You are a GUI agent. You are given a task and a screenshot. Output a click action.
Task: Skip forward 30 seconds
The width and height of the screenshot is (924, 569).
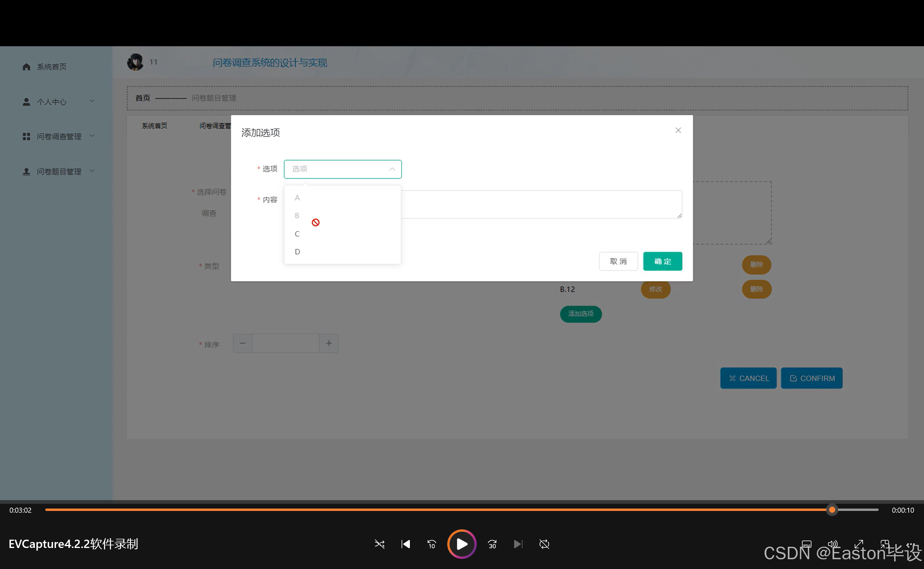pos(492,544)
